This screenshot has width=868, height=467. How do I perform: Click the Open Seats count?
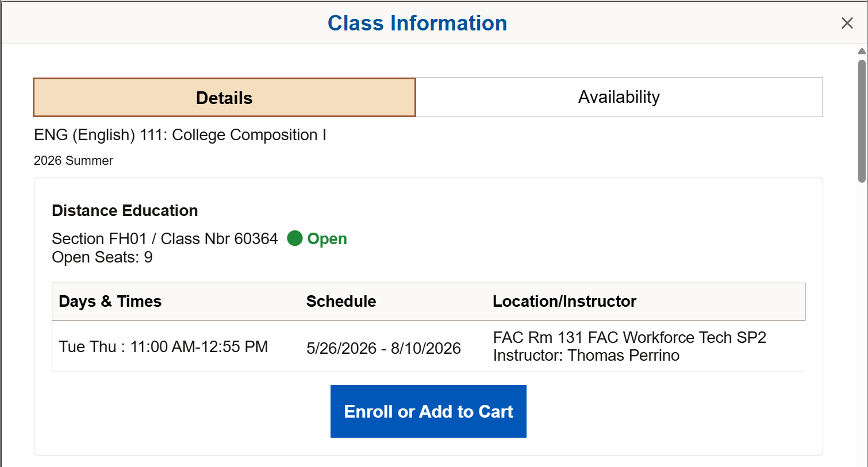[x=102, y=257]
